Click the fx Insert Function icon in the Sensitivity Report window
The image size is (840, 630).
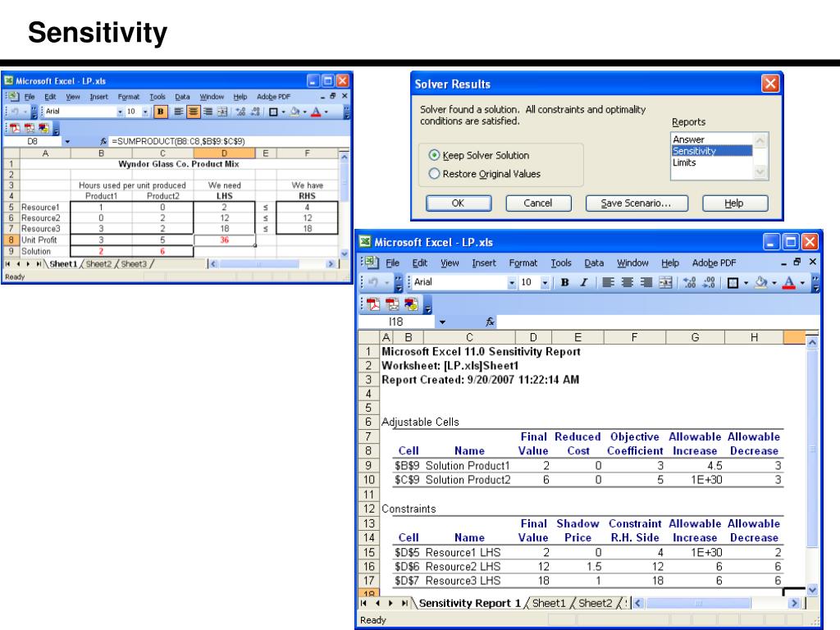490,322
